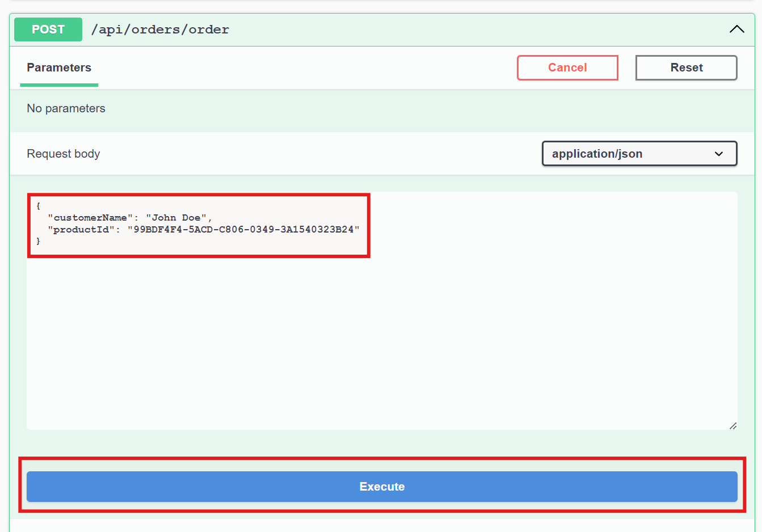
Task: Click the "Request body" label
Action: [x=63, y=154]
